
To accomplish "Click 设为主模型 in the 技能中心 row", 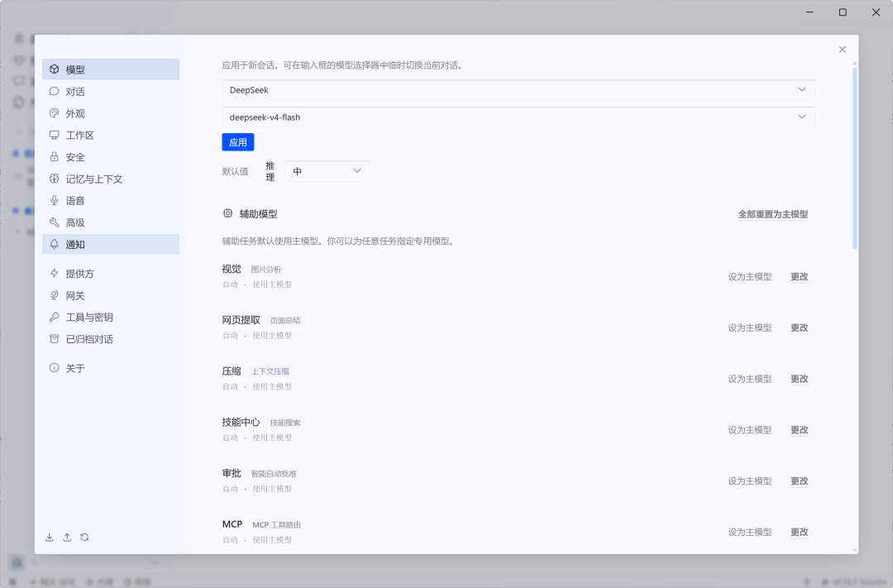I will coord(749,429).
